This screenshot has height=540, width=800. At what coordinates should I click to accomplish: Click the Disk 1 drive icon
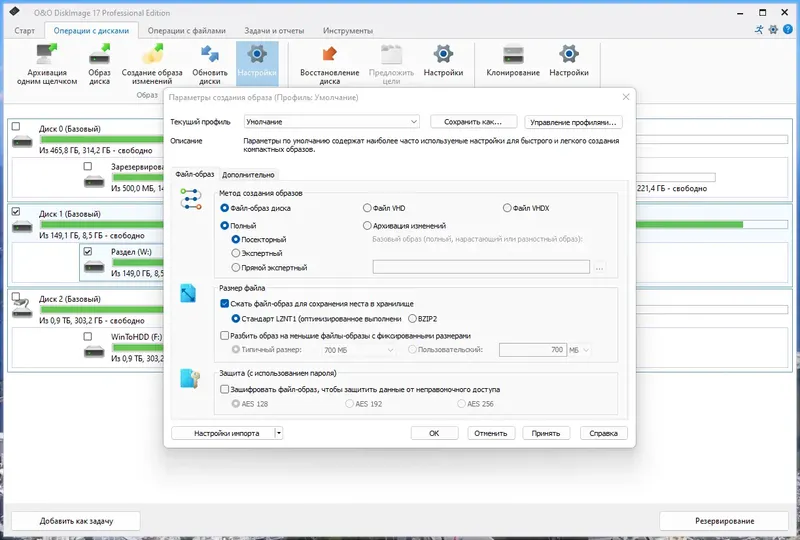[x=22, y=226]
